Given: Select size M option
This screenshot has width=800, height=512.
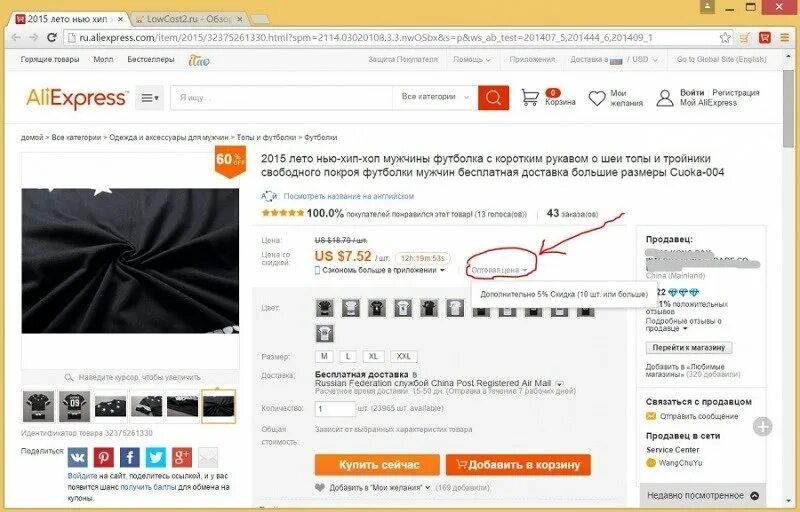Looking at the screenshot, I should tap(324, 356).
